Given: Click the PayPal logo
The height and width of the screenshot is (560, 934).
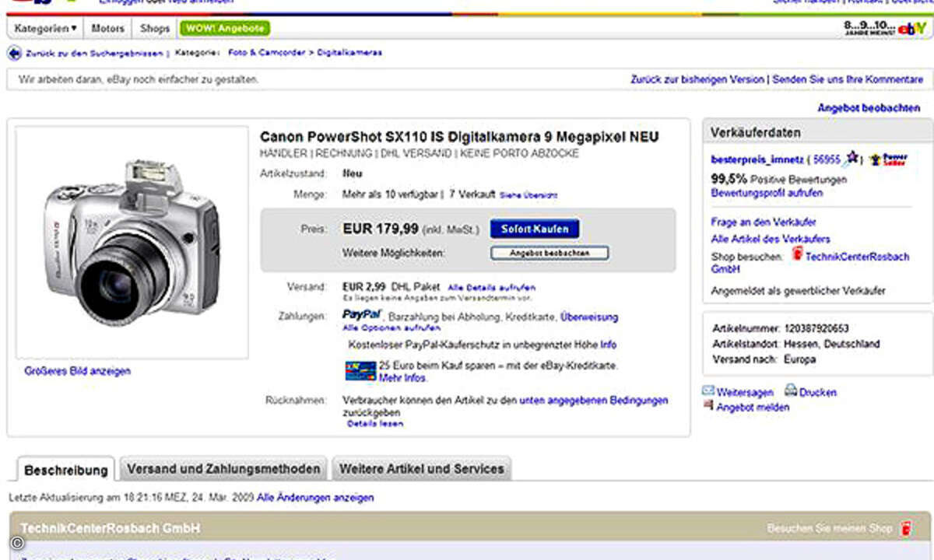Looking at the screenshot, I should tap(362, 315).
